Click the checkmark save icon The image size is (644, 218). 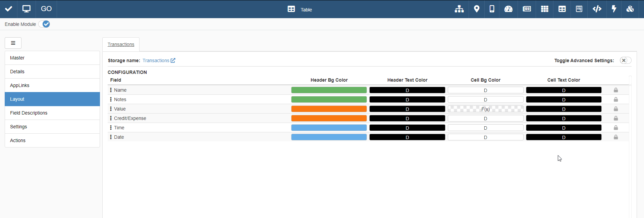point(9,9)
